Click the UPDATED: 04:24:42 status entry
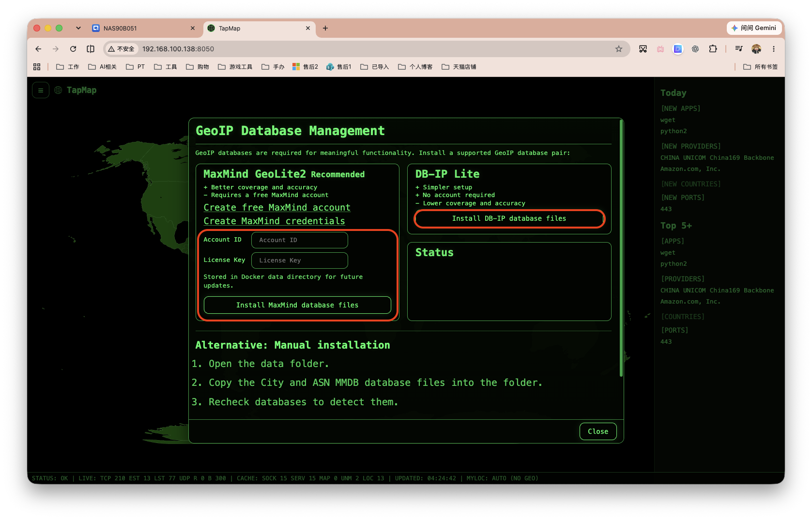Image resolution: width=812 pixels, height=520 pixels. pos(426,478)
